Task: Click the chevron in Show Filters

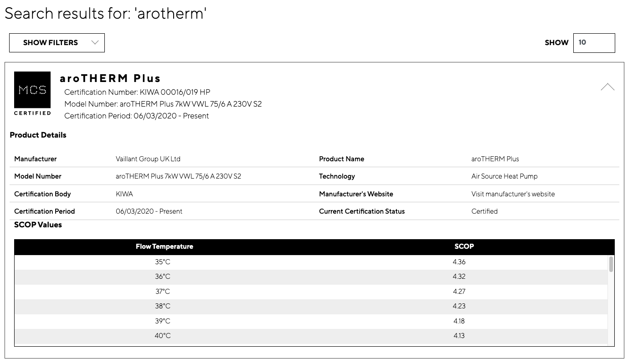Action: [95, 42]
